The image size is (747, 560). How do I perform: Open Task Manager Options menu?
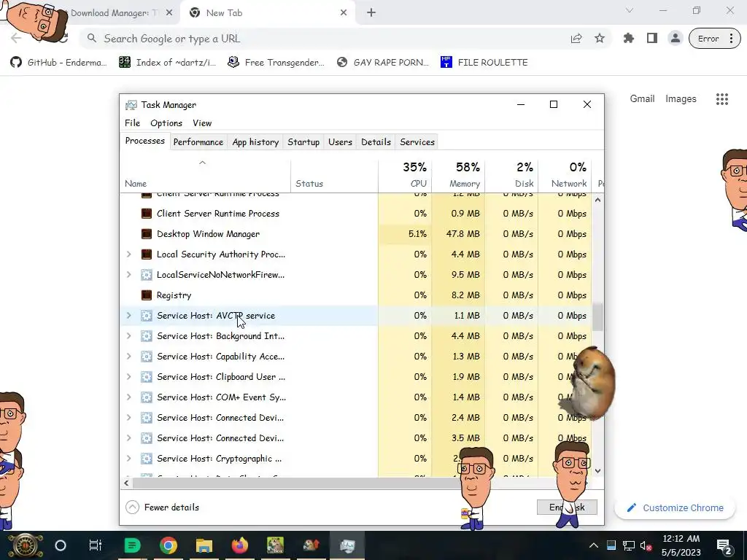coord(166,122)
